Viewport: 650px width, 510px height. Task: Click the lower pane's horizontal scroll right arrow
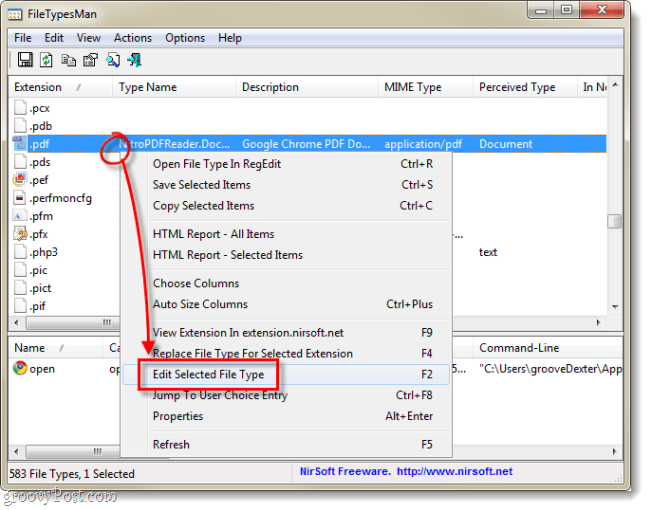[614, 451]
